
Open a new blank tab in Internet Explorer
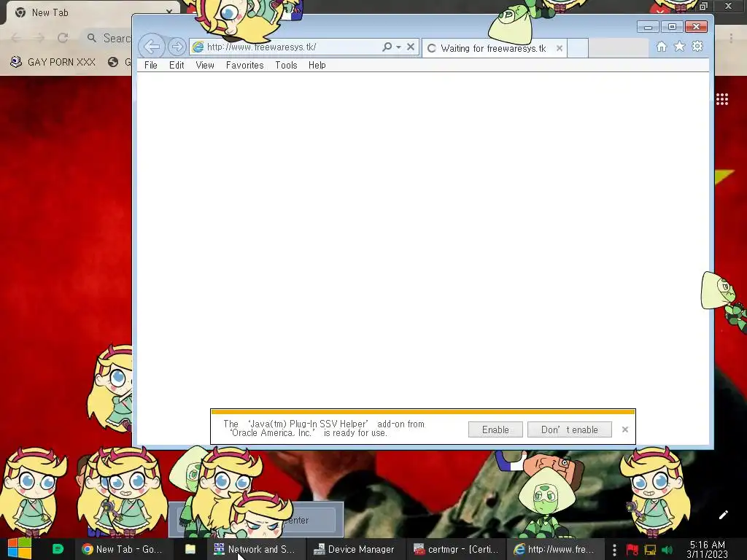(578, 48)
